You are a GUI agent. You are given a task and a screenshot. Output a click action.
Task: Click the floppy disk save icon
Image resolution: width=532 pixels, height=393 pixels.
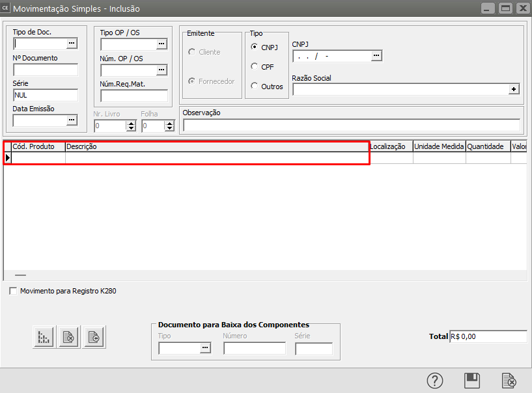tap(471, 381)
